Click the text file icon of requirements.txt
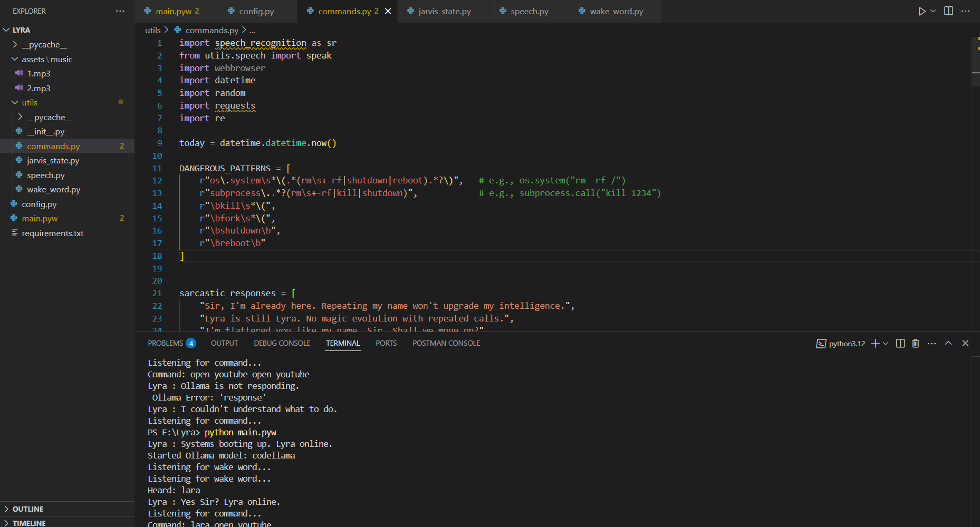The height and width of the screenshot is (527, 980). click(x=15, y=232)
